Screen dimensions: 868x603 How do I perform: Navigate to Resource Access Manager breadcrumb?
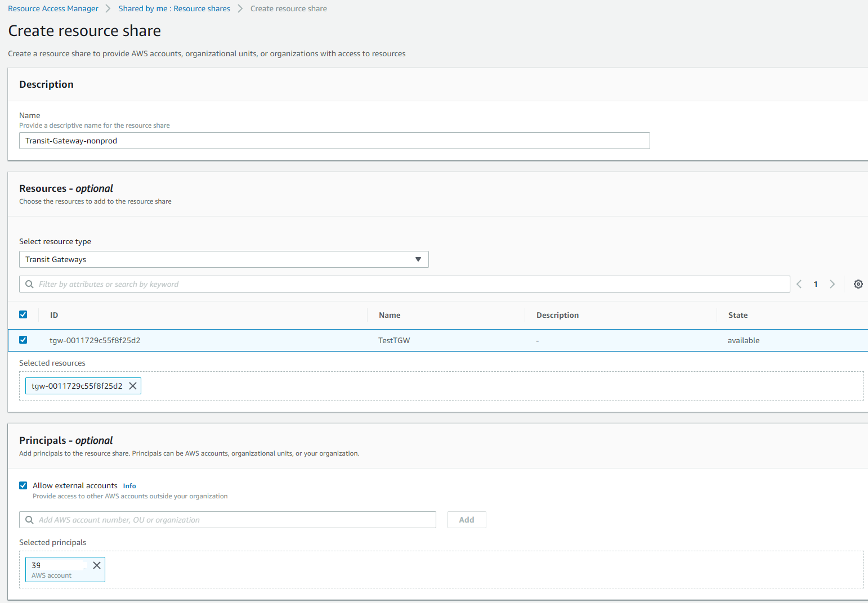pyautogui.click(x=53, y=8)
